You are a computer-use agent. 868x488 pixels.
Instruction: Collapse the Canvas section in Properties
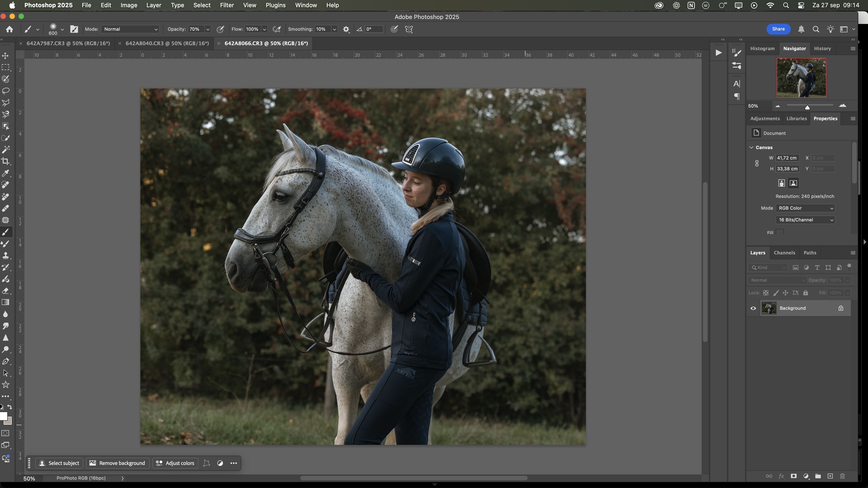(752, 147)
